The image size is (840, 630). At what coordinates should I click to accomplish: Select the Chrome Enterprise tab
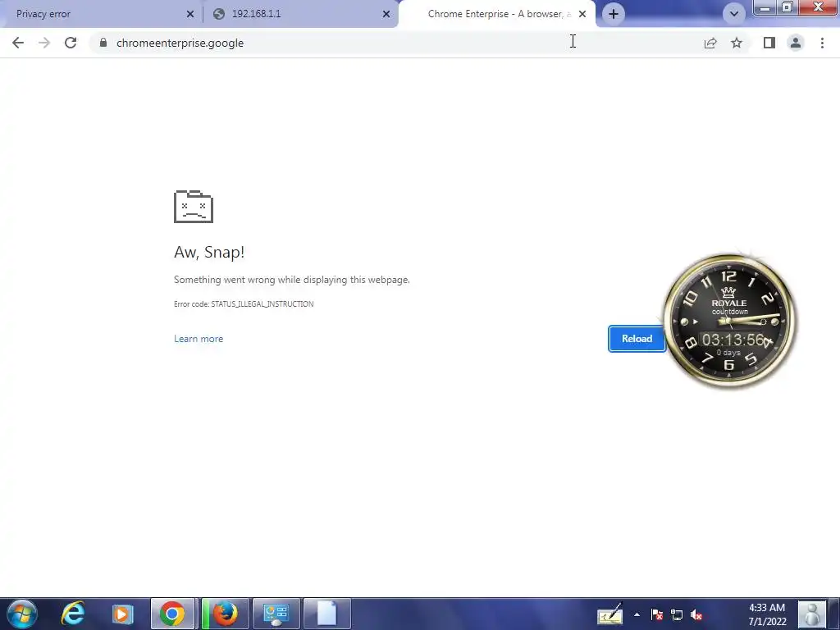495,14
